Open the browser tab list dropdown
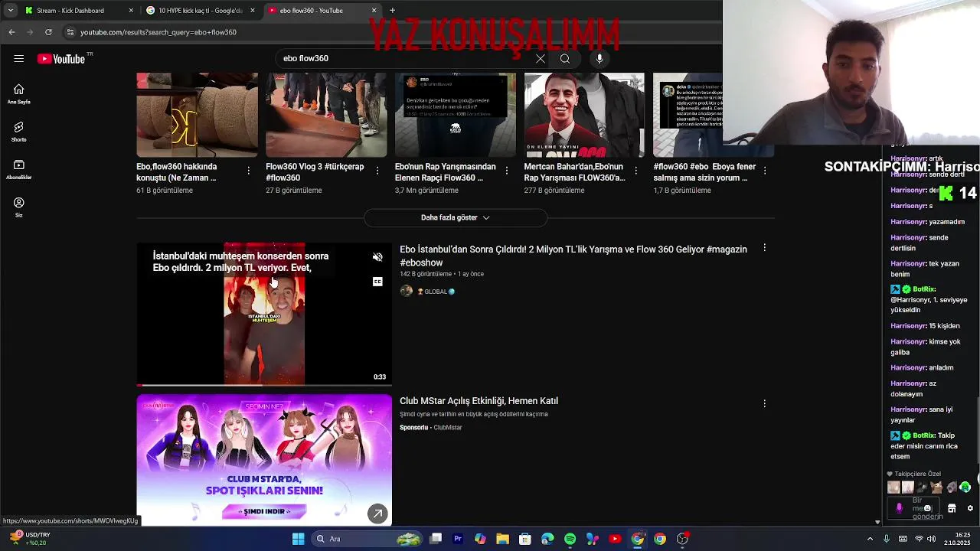The width and height of the screenshot is (980, 551). point(10,10)
